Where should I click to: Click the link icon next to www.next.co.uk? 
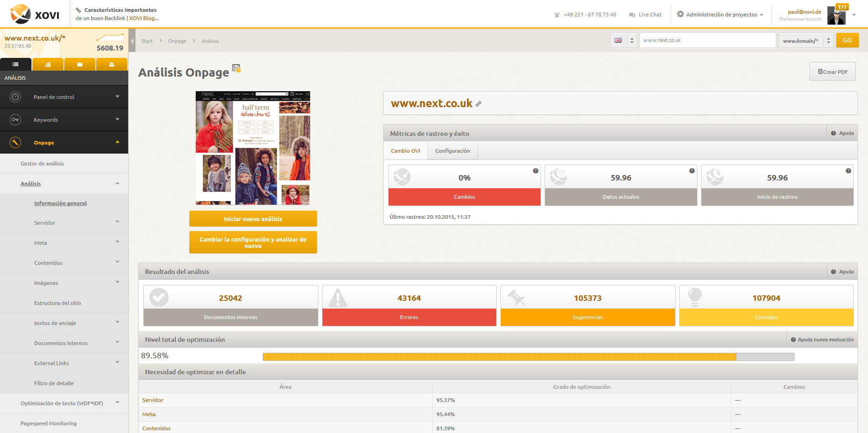click(x=478, y=104)
